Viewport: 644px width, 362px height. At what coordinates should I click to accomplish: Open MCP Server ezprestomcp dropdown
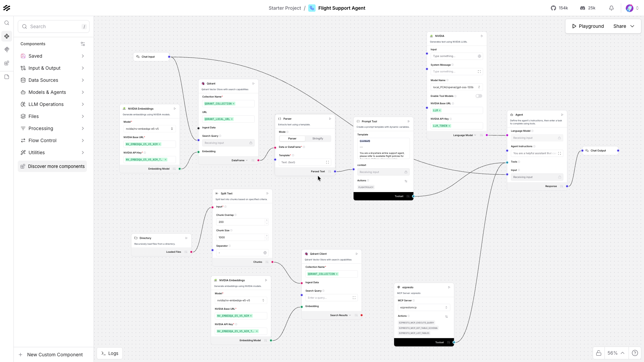424,307
